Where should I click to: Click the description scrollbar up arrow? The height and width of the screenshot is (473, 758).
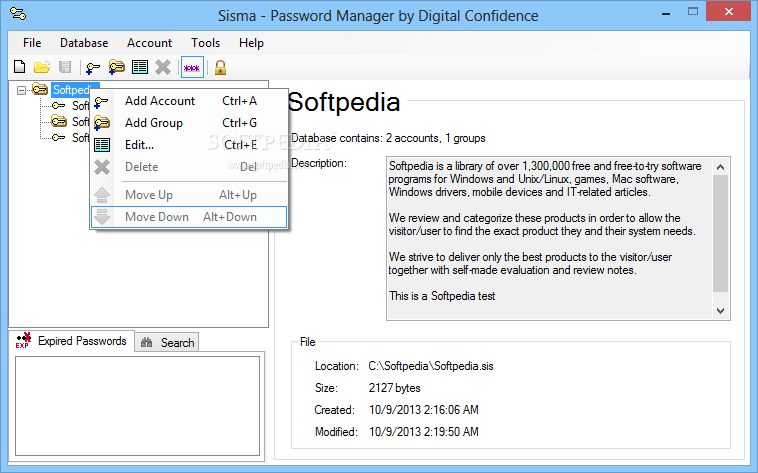pyautogui.click(x=720, y=167)
